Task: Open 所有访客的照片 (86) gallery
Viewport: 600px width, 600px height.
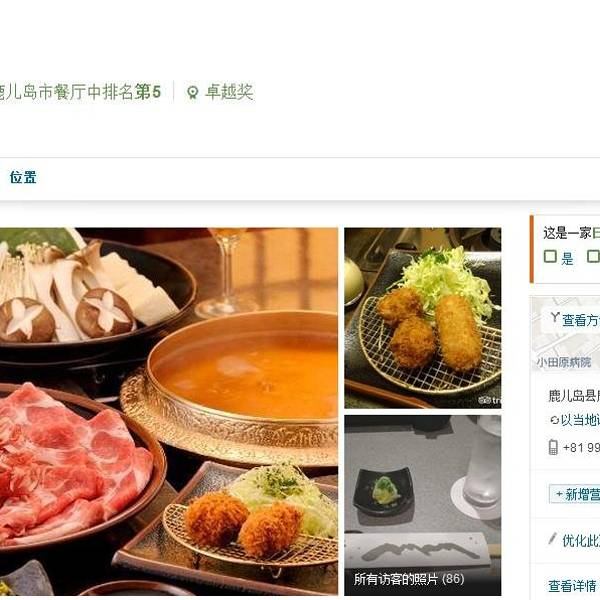Action: point(409,579)
